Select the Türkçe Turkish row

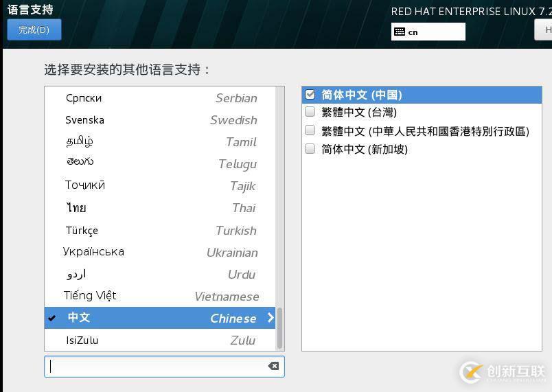(x=160, y=230)
